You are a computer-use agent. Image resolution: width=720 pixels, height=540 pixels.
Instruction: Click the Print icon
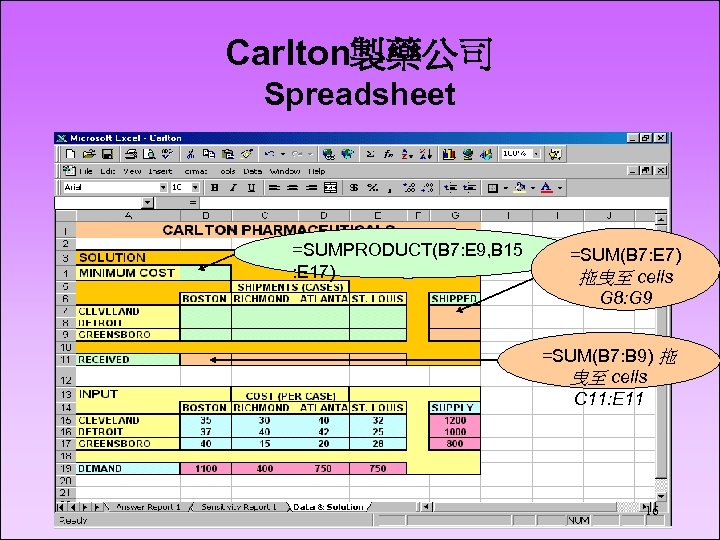point(131,154)
